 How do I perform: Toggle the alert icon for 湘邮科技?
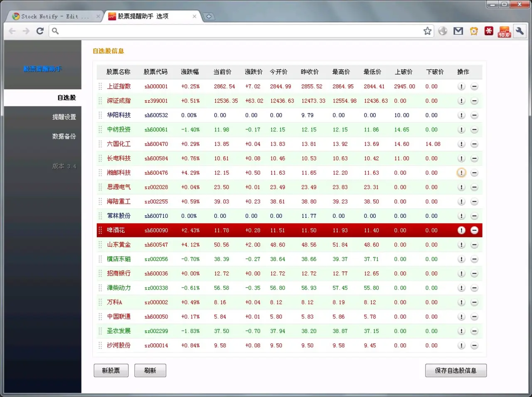[x=461, y=173]
